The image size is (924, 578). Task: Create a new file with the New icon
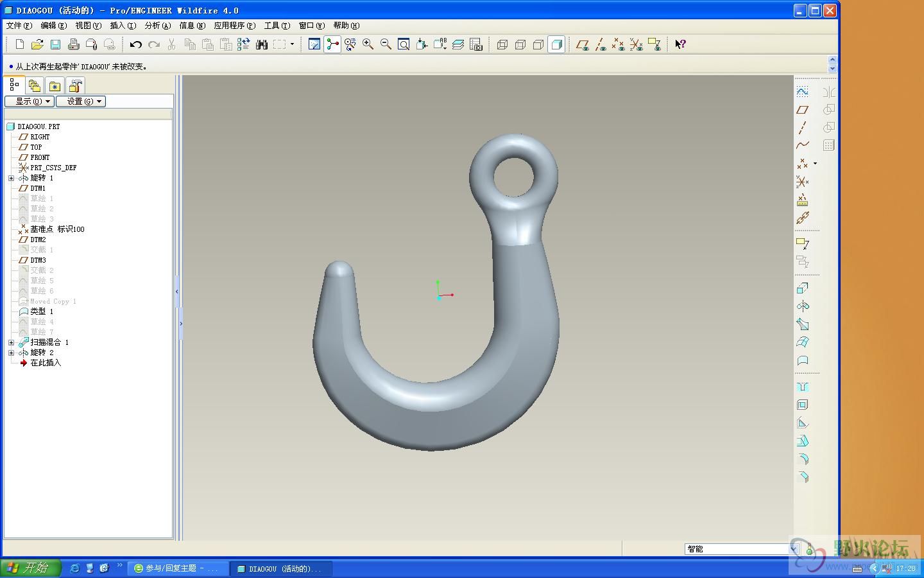pyautogui.click(x=19, y=44)
